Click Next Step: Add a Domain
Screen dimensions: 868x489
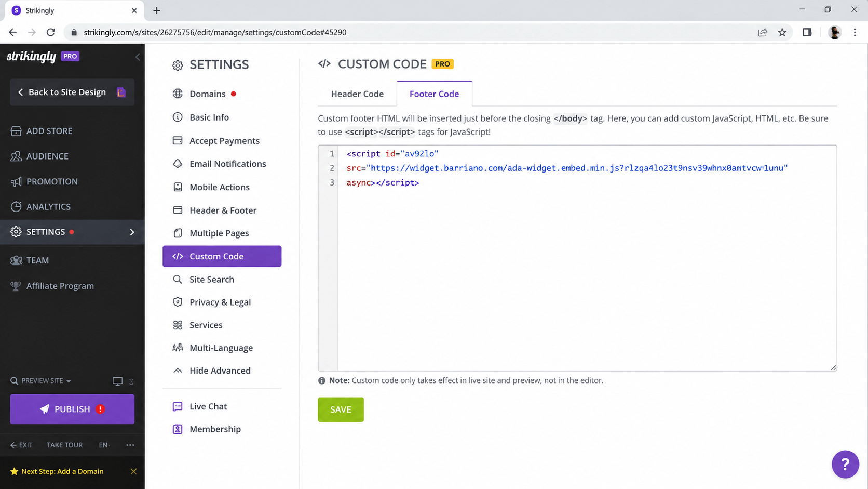[x=62, y=471]
